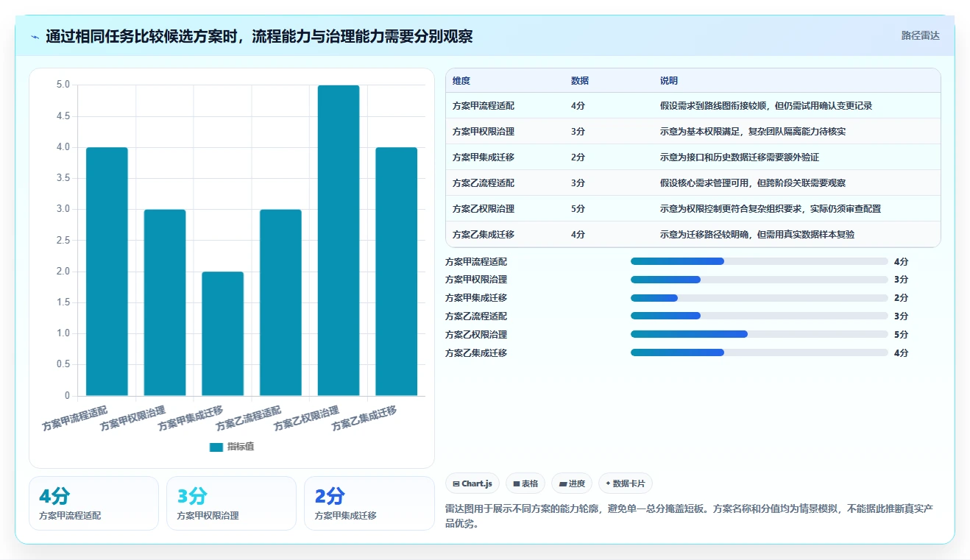This screenshot has height=560, width=970.
Task: Click the 方案乙权限治理 progress bar
Action: pos(759,334)
